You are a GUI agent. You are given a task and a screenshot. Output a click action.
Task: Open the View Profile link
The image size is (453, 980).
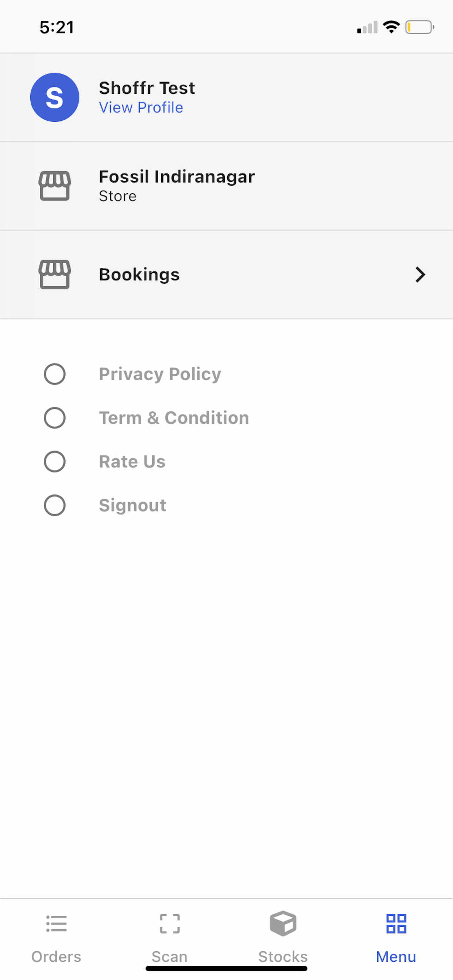[141, 107]
